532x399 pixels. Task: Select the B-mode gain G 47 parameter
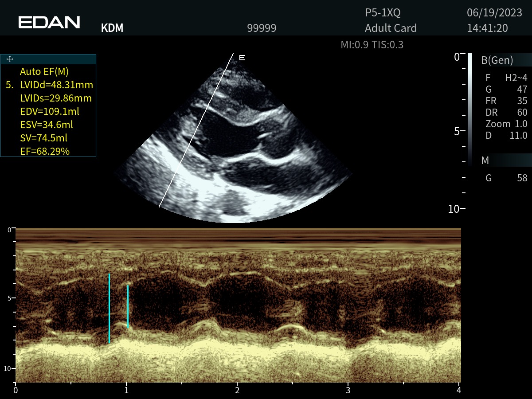[506, 90]
